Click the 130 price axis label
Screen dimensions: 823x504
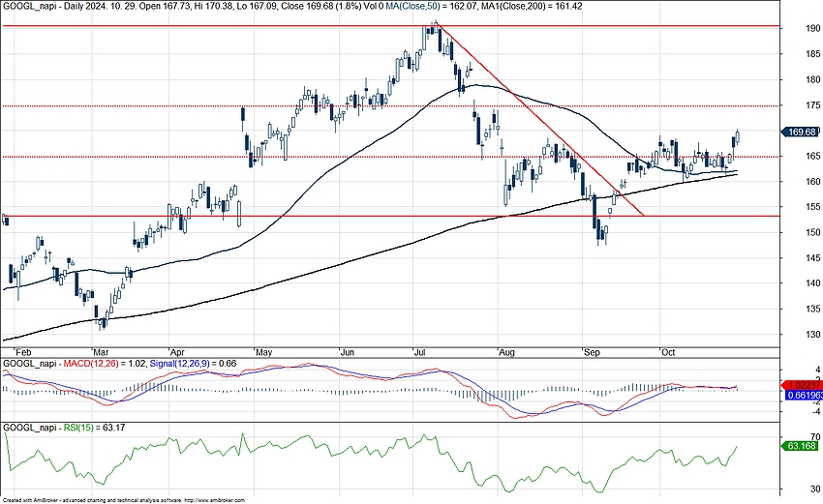[814, 334]
